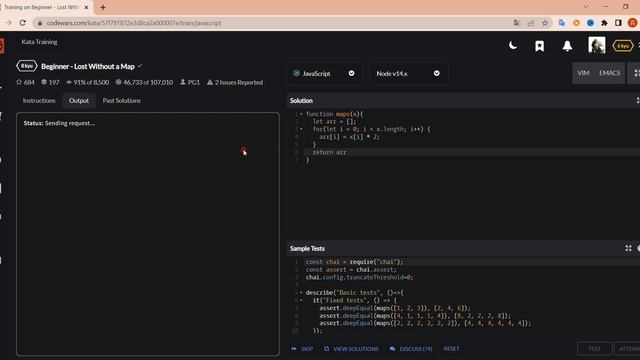Click inside the Solution code editor at return arr
The width and height of the screenshot is (640, 360).
pos(329,152)
